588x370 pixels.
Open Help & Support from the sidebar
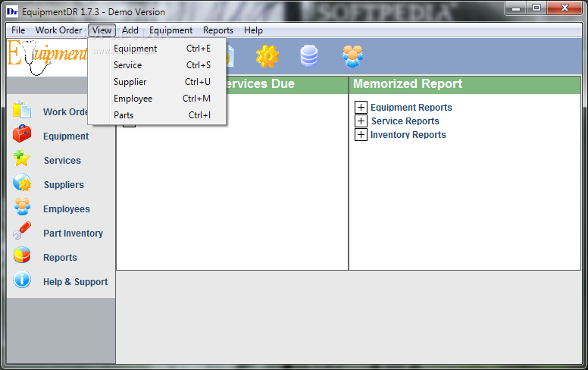tap(75, 282)
